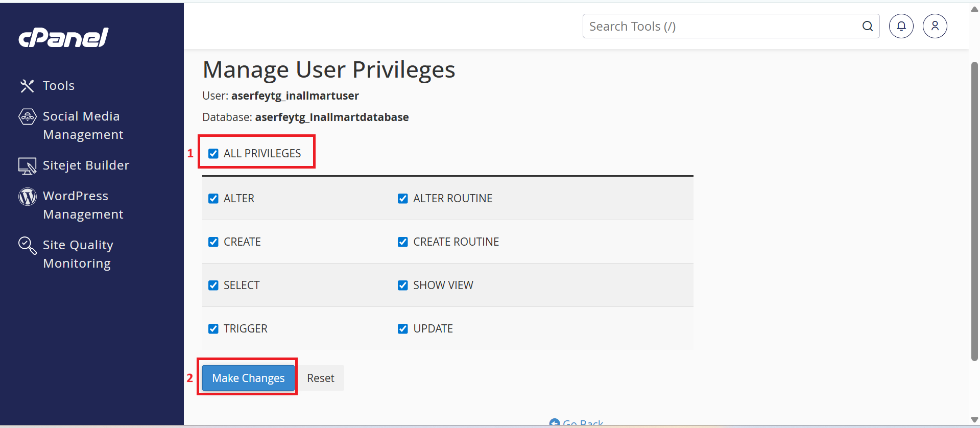Click the Manage User Privileges heading

tap(329, 69)
